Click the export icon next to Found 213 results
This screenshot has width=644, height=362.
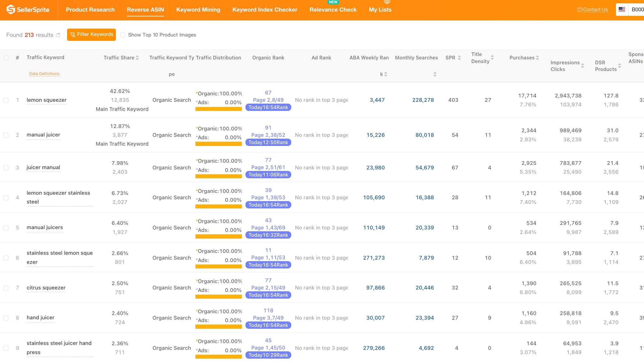[x=57, y=34]
